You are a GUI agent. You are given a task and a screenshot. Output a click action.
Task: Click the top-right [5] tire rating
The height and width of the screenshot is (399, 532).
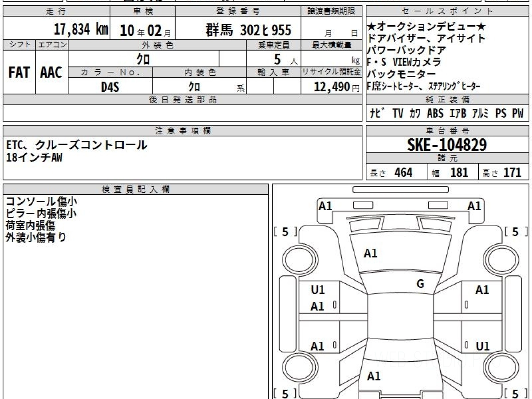pyautogui.click(x=515, y=231)
